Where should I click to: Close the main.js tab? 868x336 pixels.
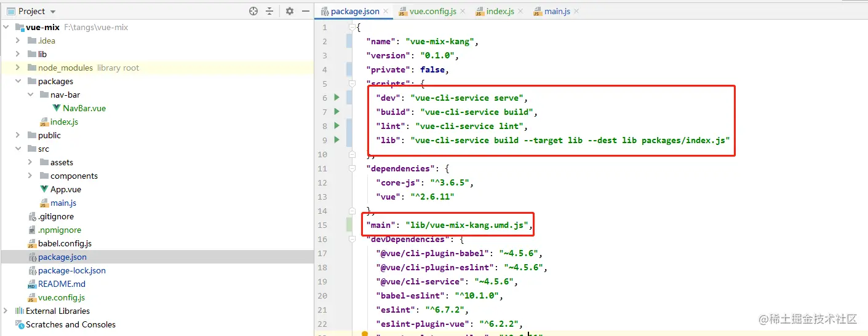coord(576,11)
